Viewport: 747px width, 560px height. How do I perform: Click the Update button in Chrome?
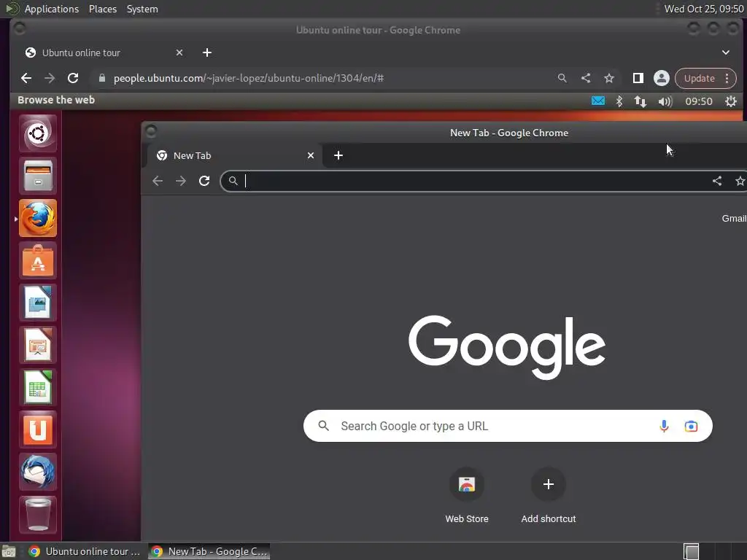(700, 78)
